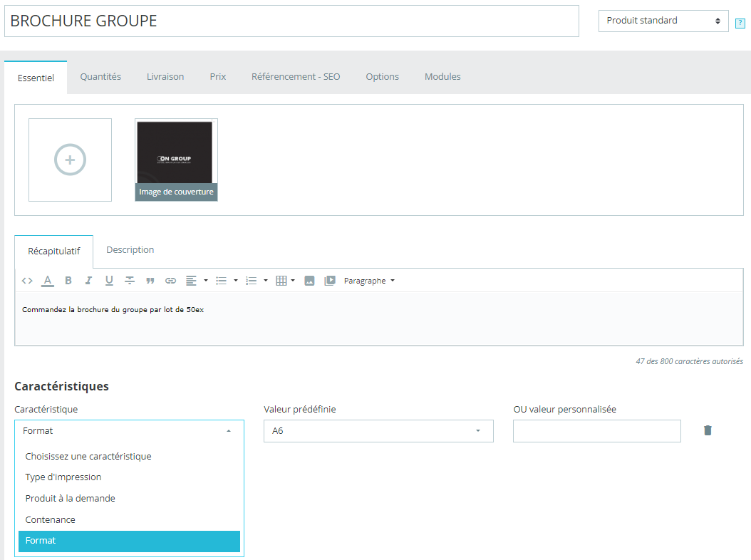Switch to the Description tab
This screenshot has height=560, width=751.
tap(130, 250)
